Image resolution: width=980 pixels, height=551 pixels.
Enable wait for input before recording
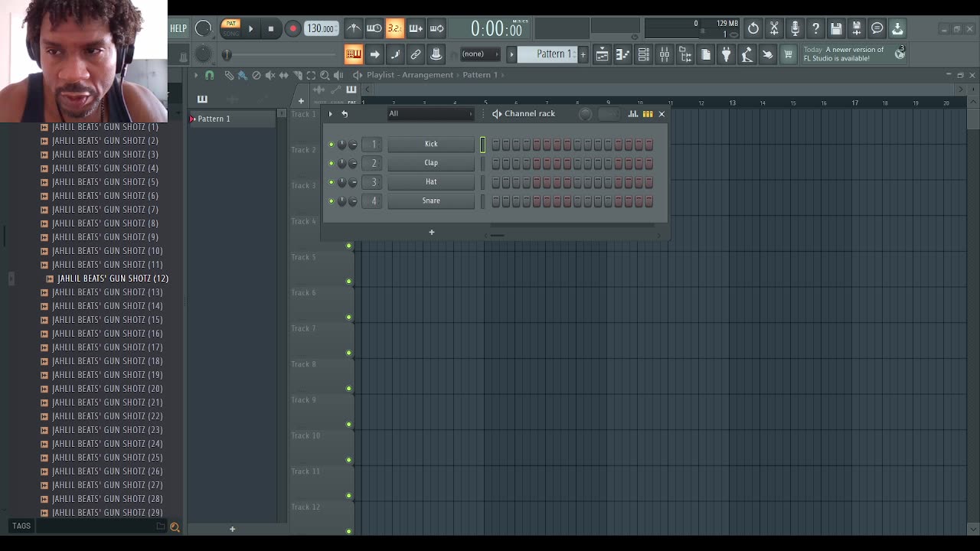[374, 29]
